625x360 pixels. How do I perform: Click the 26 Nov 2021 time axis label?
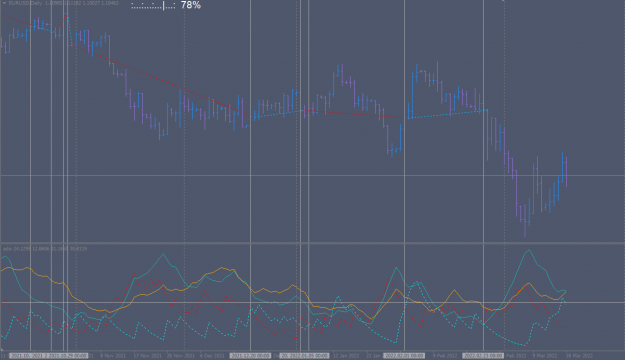click(181, 356)
